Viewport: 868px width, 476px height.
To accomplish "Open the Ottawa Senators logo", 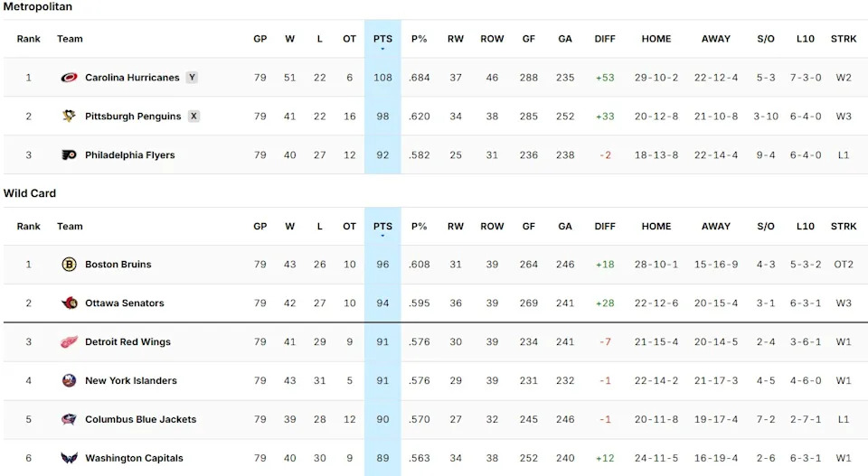I will click(69, 303).
